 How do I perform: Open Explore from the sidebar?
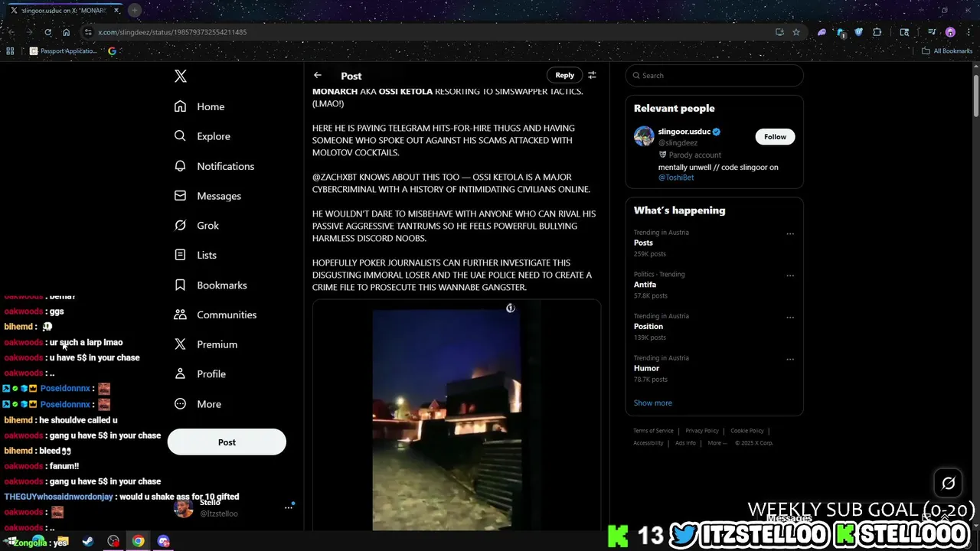coord(202,136)
